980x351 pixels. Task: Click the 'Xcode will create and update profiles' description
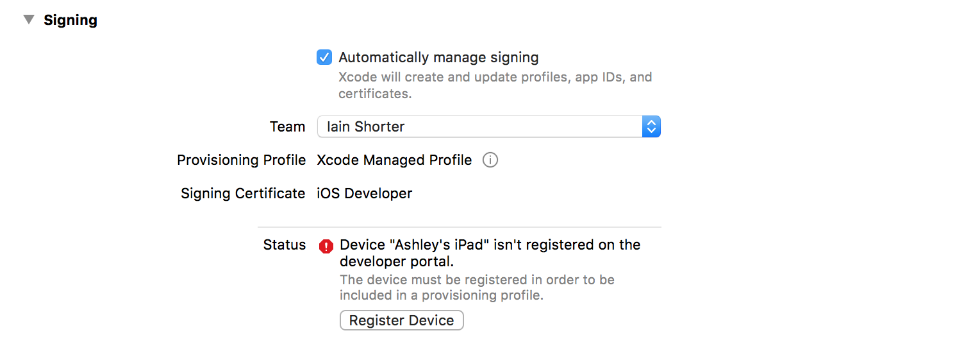(x=495, y=78)
